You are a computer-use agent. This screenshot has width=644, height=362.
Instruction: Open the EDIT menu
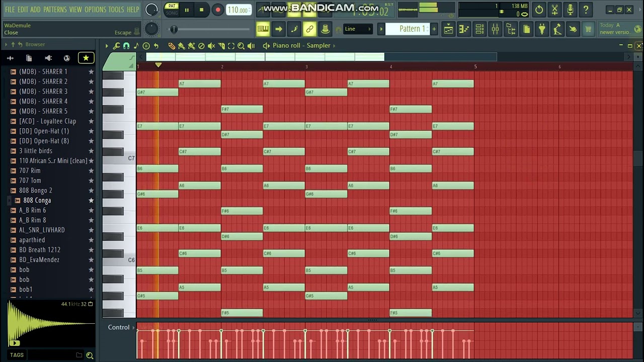point(23,10)
